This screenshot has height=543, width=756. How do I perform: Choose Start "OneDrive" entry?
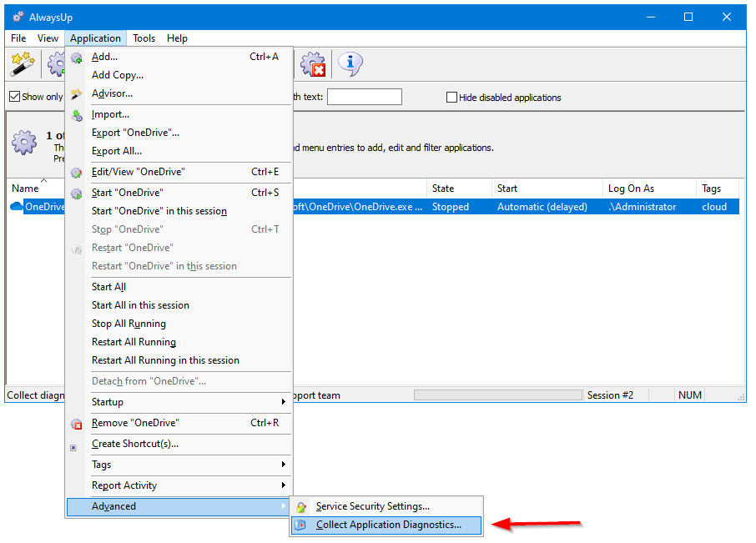tap(179, 193)
